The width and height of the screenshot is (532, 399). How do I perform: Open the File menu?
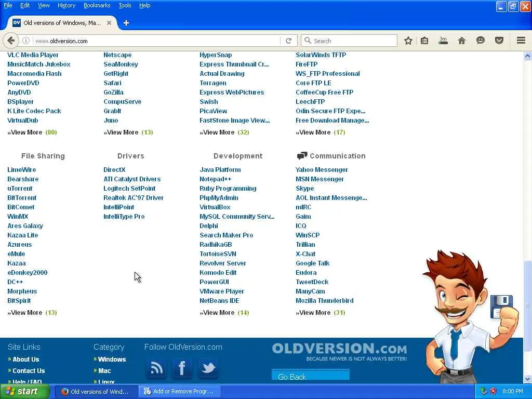point(8,5)
